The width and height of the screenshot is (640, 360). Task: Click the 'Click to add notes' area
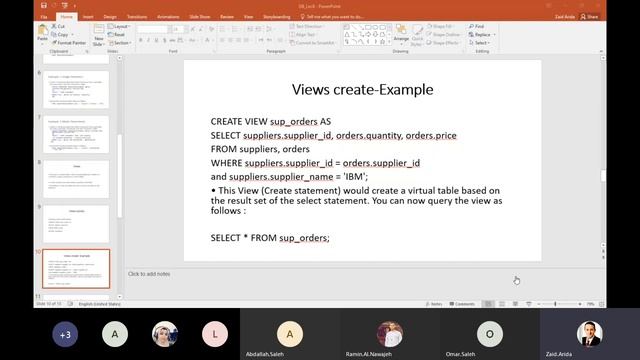[149, 274]
